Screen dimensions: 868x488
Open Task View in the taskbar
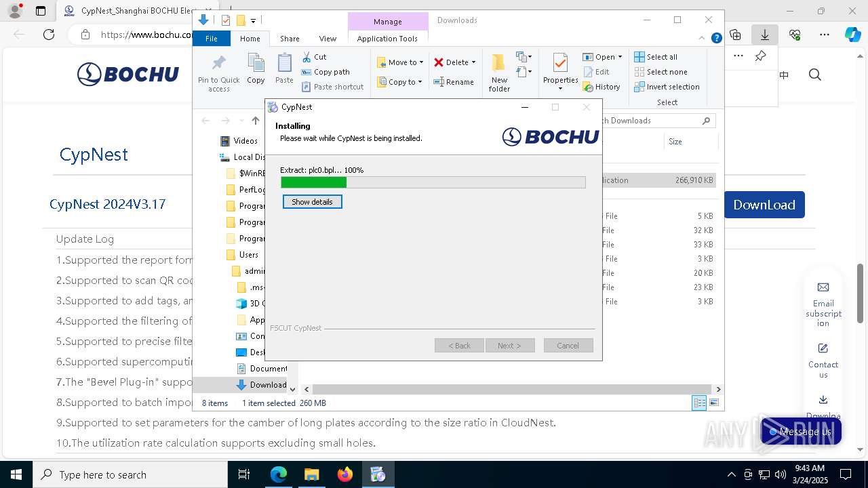click(x=245, y=474)
